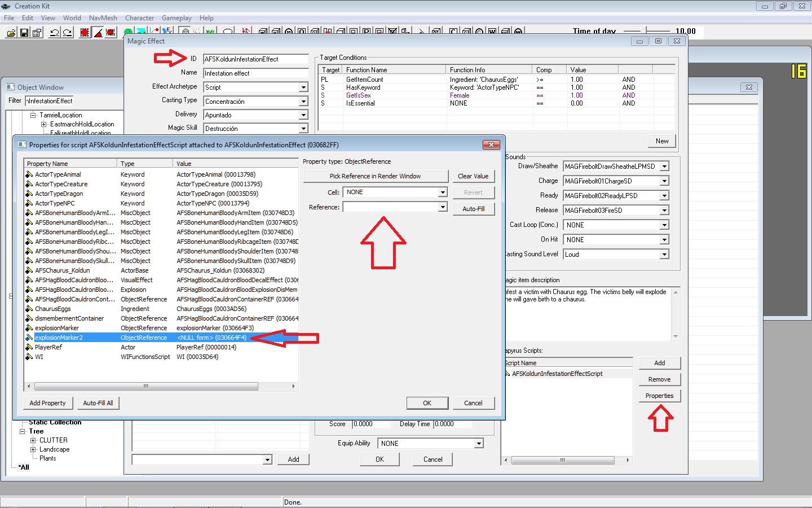Open the Help menu
The width and height of the screenshot is (812, 508).
click(x=206, y=18)
